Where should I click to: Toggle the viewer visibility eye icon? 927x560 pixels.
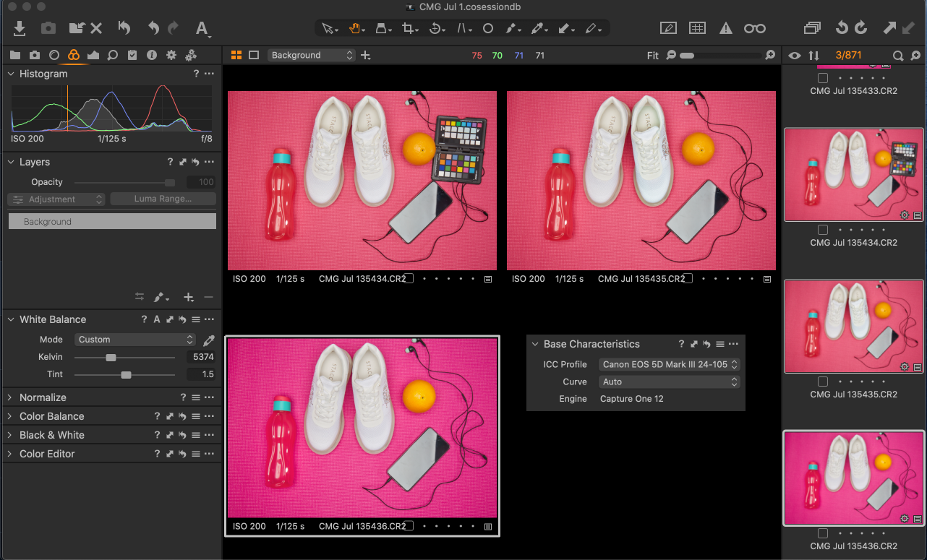tap(795, 56)
